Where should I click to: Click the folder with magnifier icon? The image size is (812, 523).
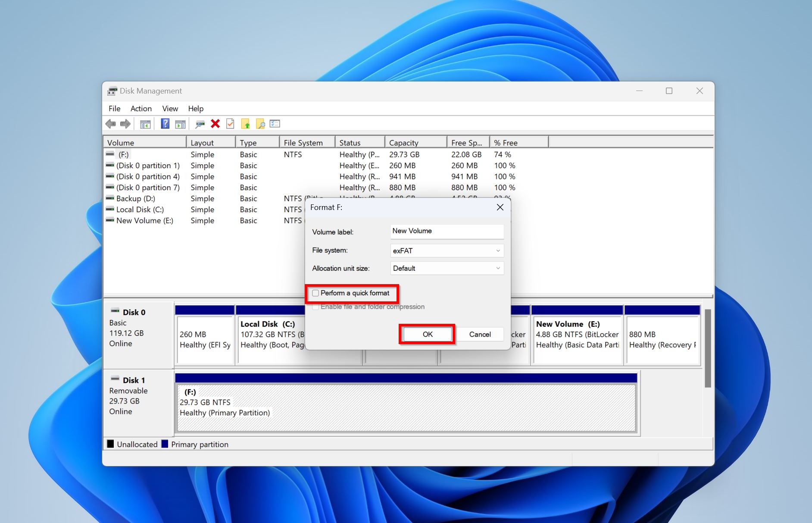(260, 124)
